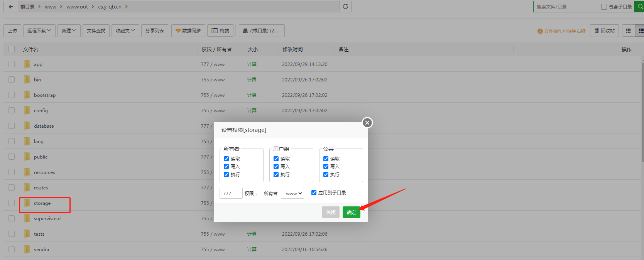Sort by 文件名 column header
644x260 pixels.
pyautogui.click(x=30, y=49)
